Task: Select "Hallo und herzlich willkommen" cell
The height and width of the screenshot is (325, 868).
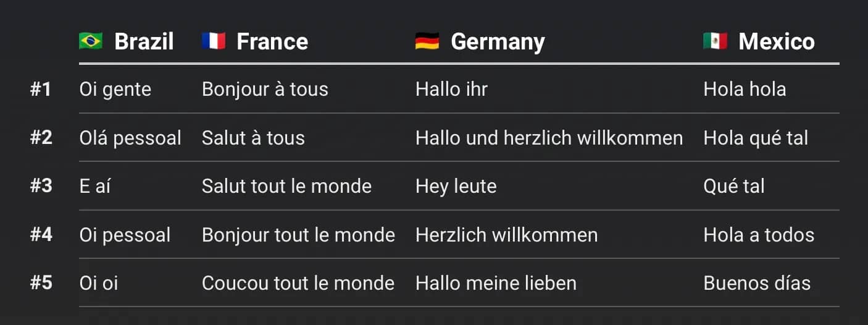Action: tap(549, 138)
